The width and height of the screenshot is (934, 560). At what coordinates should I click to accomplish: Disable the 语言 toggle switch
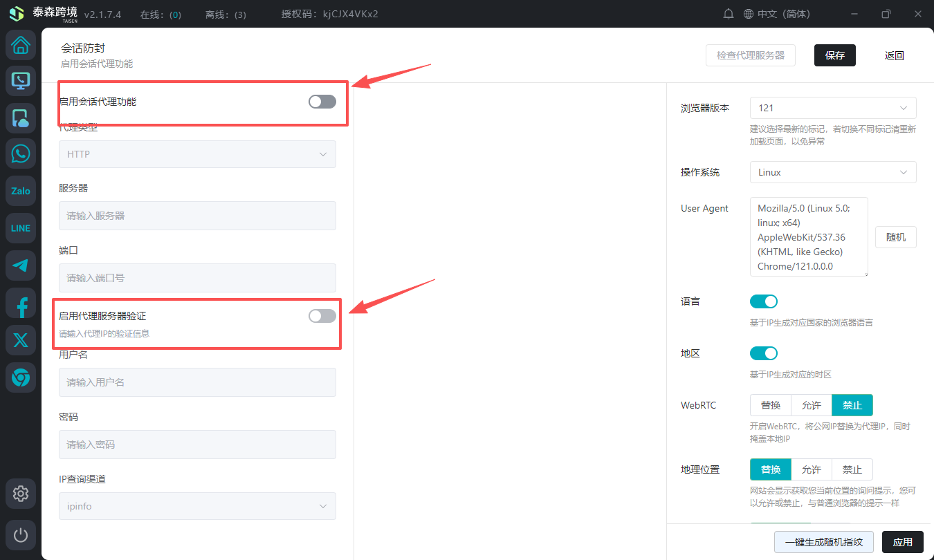tap(764, 301)
